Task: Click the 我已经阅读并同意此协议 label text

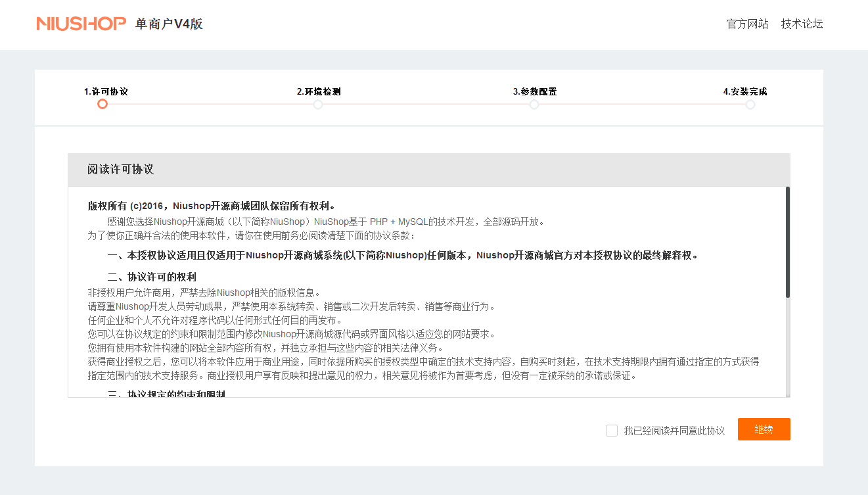Action: click(674, 431)
